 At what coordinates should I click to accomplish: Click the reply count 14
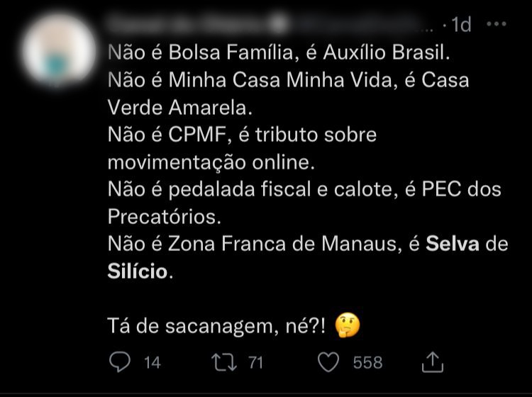[152, 363]
